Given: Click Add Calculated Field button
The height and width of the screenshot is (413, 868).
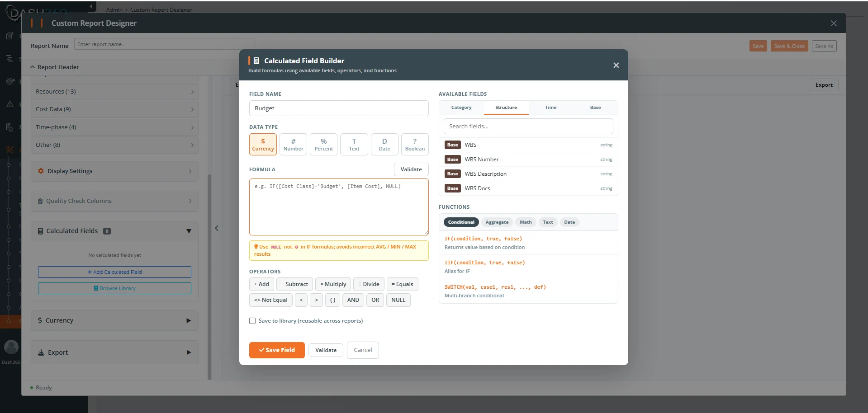Looking at the screenshot, I should point(114,272).
